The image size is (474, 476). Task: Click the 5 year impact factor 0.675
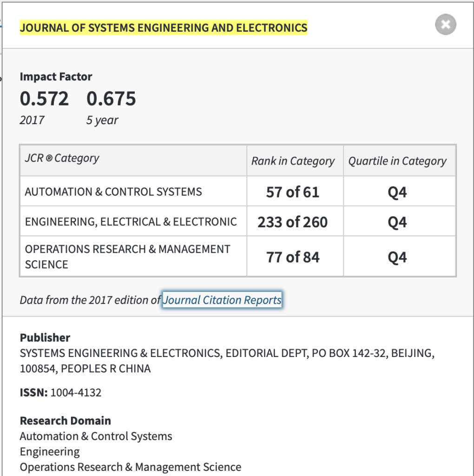pyautogui.click(x=111, y=99)
